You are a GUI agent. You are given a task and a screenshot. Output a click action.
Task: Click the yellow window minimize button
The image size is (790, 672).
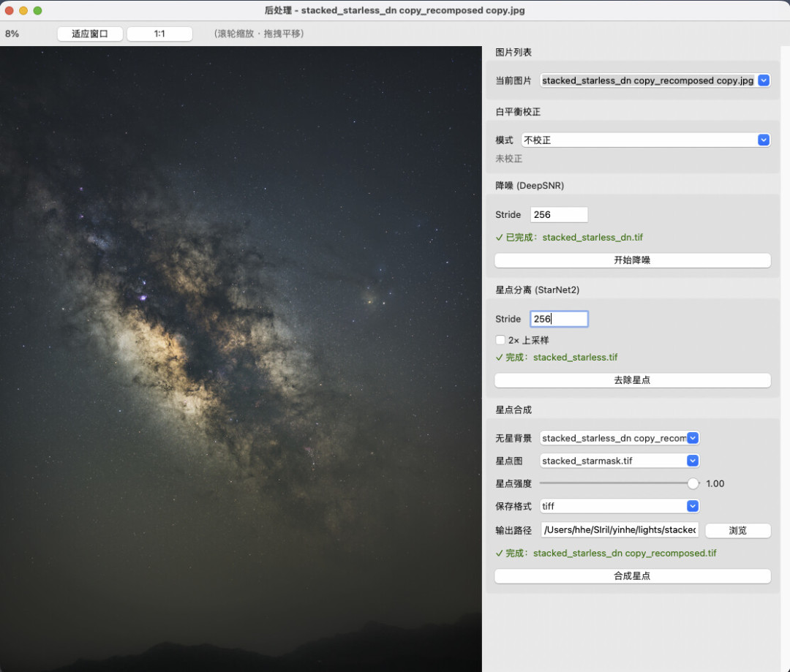click(23, 10)
